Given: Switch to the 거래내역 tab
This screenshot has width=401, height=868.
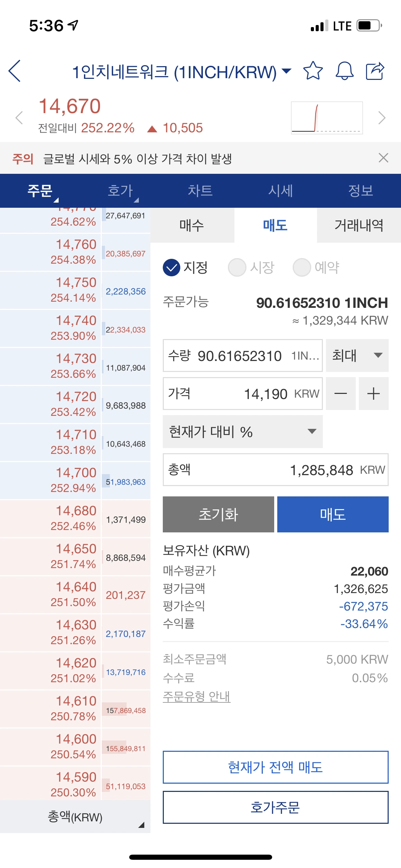Looking at the screenshot, I should click(x=359, y=225).
